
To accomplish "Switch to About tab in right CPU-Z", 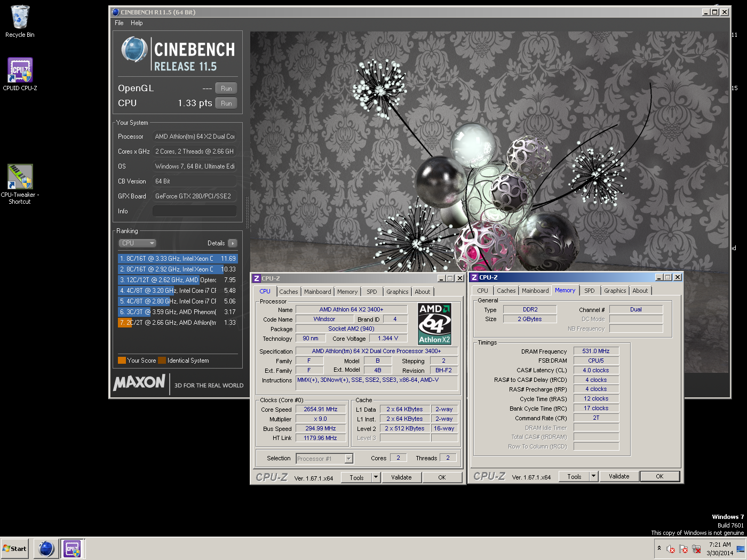I will (x=640, y=291).
